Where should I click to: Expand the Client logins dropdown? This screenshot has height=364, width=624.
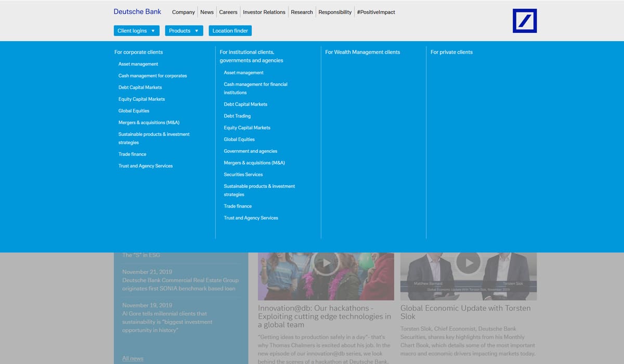point(136,31)
